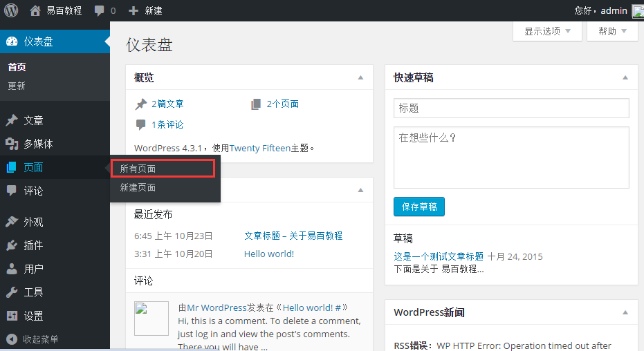
Task: Click the home icon beside 易百教程
Action: point(35,10)
